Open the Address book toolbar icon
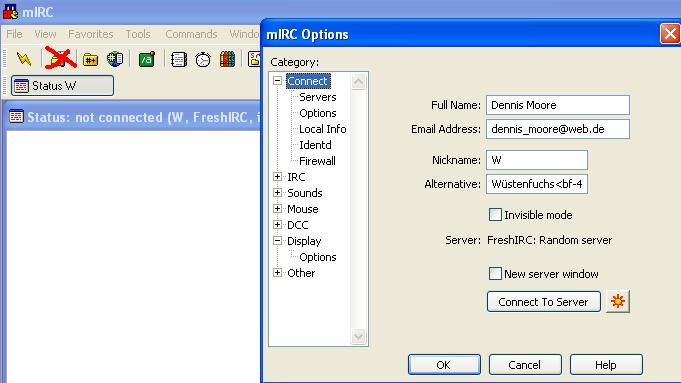Screen dimensions: 681x383 coord(179,59)
